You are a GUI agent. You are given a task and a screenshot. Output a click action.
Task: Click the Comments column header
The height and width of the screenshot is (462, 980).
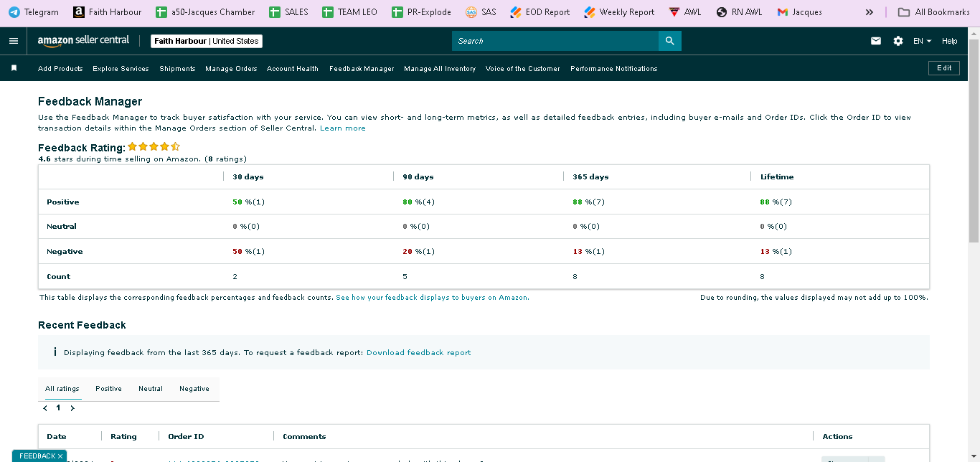(304, 436)
